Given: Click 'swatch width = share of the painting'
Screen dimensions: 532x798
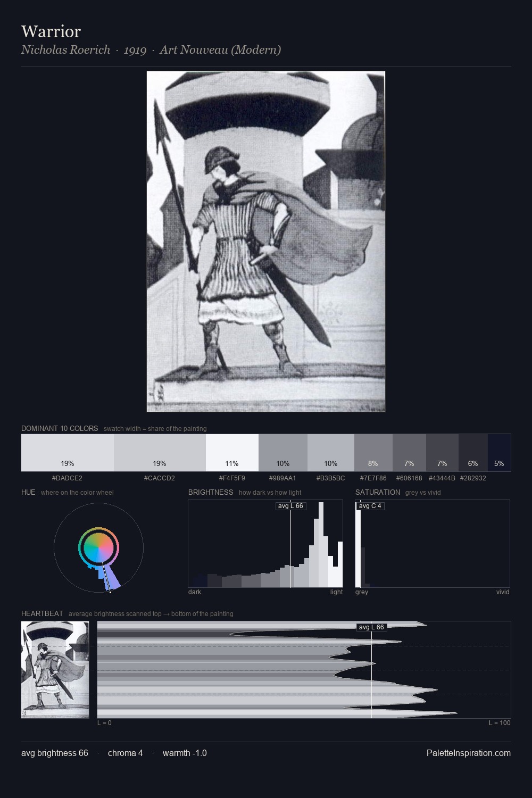Looking at the screenshot, I should point(155,429).
